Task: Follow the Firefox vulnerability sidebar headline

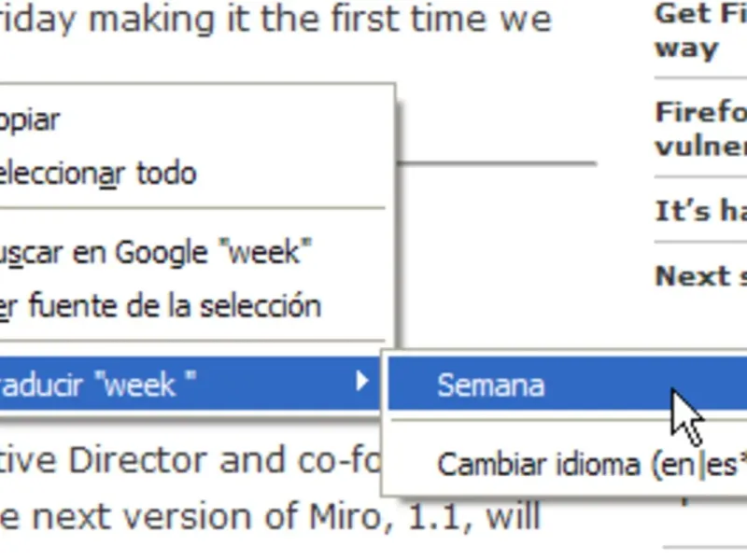Action: tap(700, 129)
